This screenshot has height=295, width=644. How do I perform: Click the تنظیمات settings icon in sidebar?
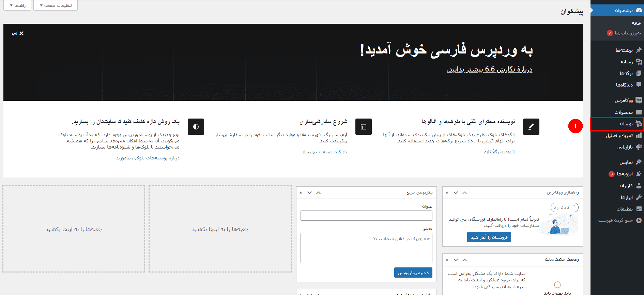[x=639, y=209]
